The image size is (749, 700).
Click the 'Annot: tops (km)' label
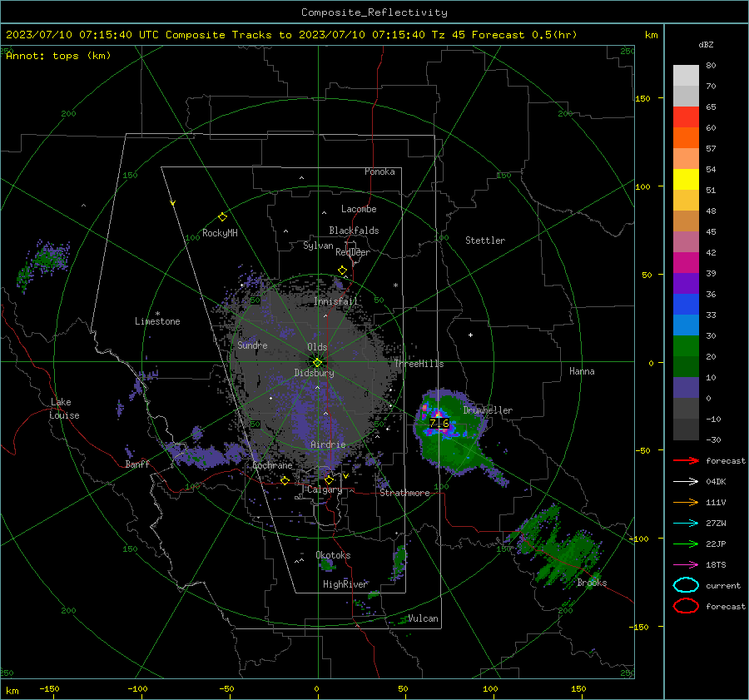point(58,56)
